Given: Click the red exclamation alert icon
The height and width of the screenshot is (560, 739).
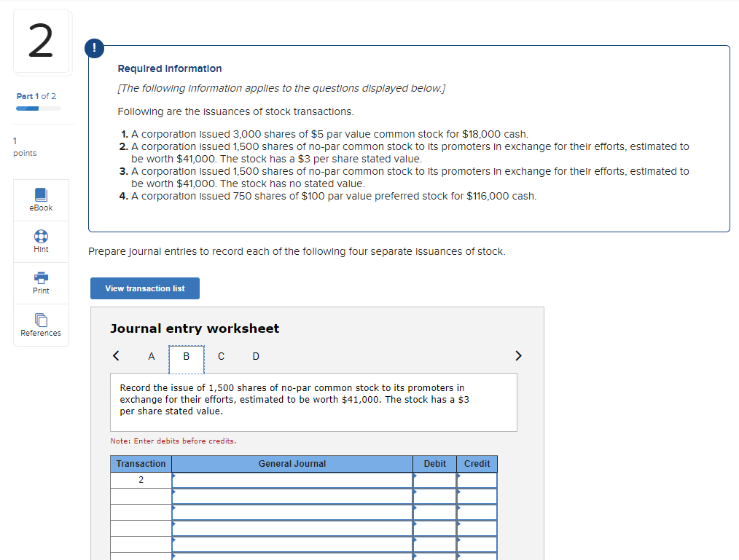Looking at the screenshot, I should click(94, 48).
